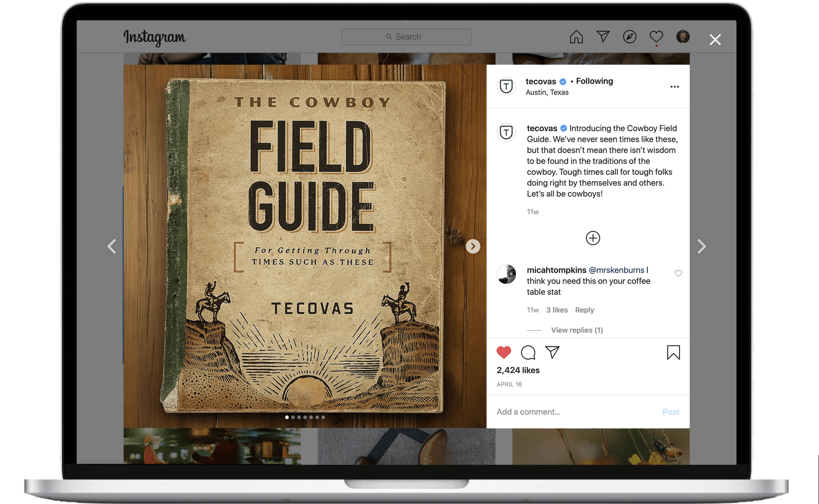Click the 11w caption timestamp
This screenshot has width=819, height=504.
click(x=533, y=212)
